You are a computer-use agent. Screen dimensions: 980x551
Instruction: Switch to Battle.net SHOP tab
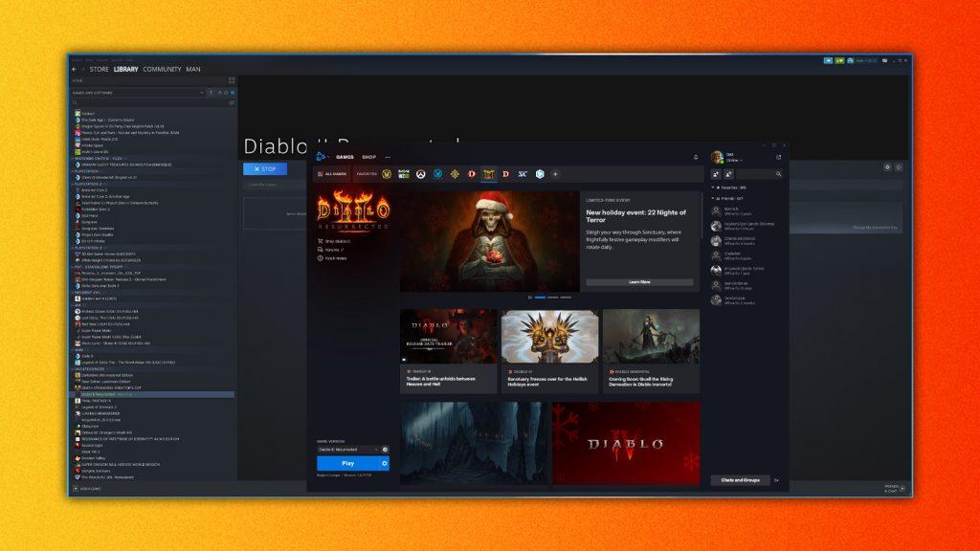(368, 158)
